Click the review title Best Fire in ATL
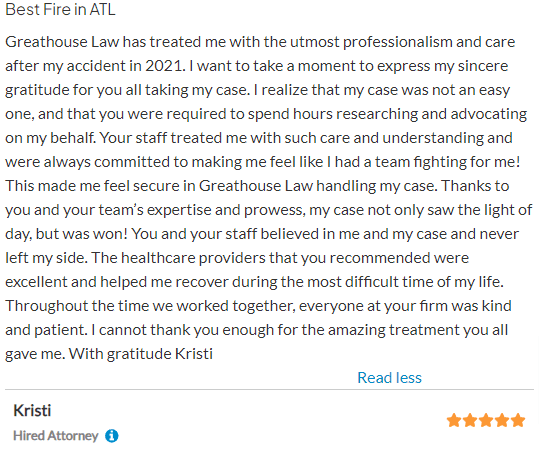This screenshot has height=451, width=539. coord(60,9)
